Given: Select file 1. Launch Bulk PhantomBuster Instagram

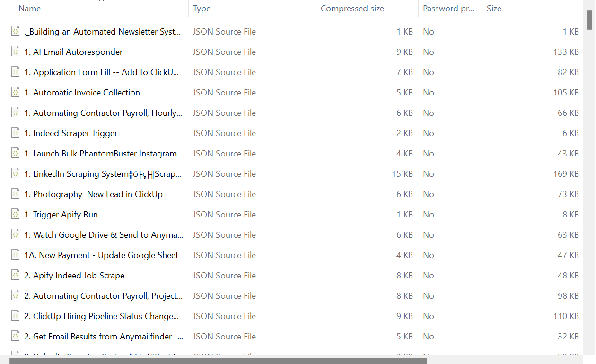Looking at the screenshot, I should (x=103, y=154).
